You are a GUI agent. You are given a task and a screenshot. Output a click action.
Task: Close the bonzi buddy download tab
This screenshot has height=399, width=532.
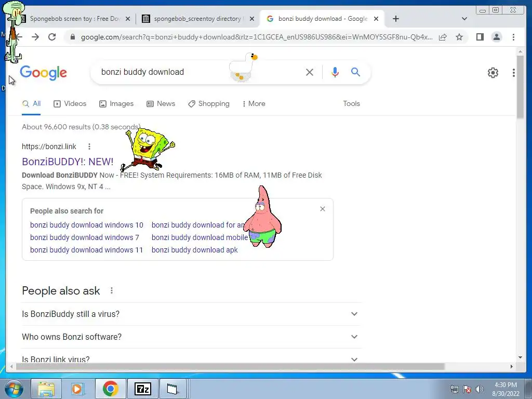[x=376, y=19]
